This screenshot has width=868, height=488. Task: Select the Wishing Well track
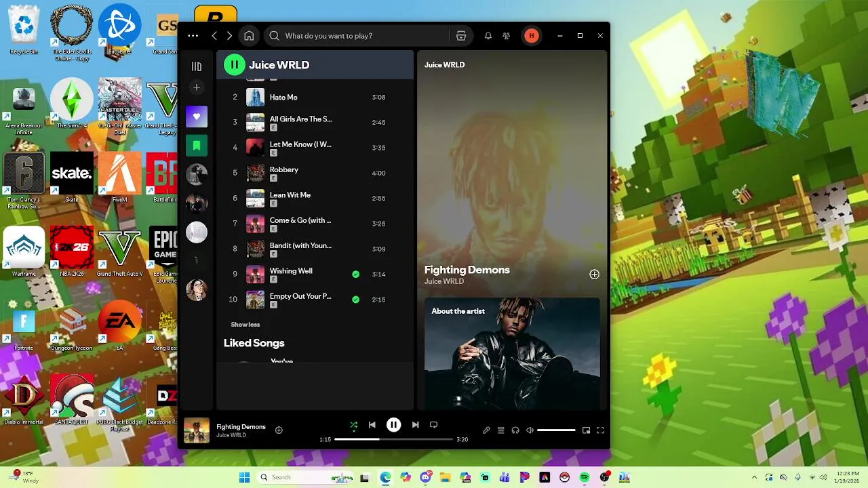[x=315, y=274]
